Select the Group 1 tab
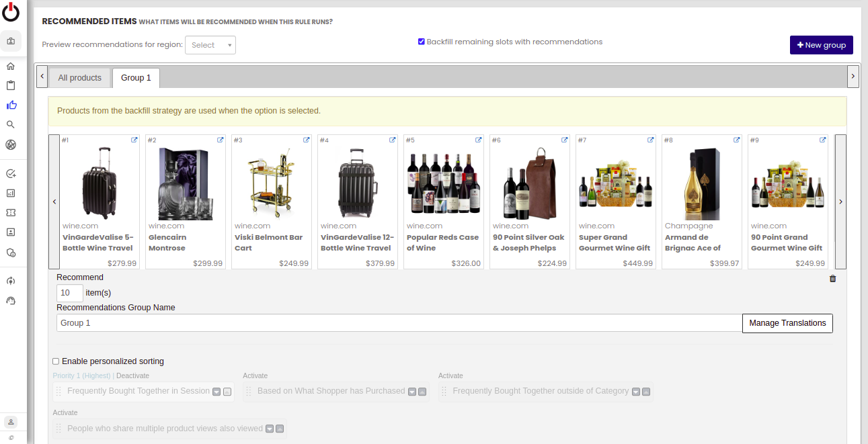The height and width of the screenshot is (444, 868). 136,78
